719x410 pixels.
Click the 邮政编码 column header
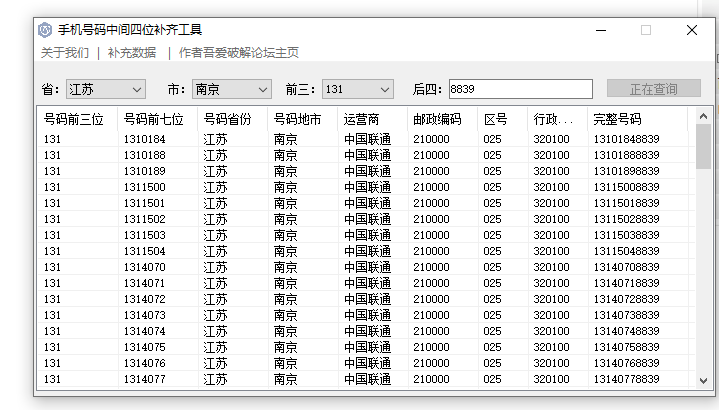pyautogui.click(x=437, y=120)
